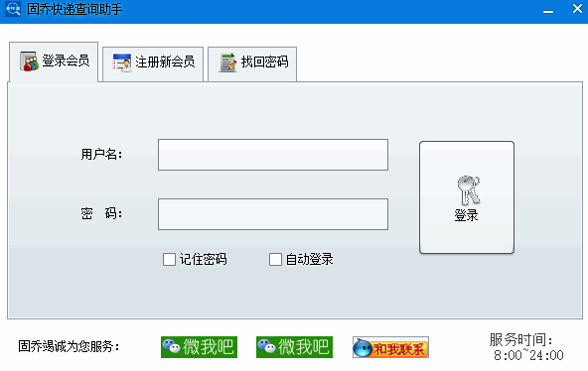The width and height of the screenshot is (588, 371).
Task: Click the app magnifier icon in title bar
Action: [x=13, y=9]
